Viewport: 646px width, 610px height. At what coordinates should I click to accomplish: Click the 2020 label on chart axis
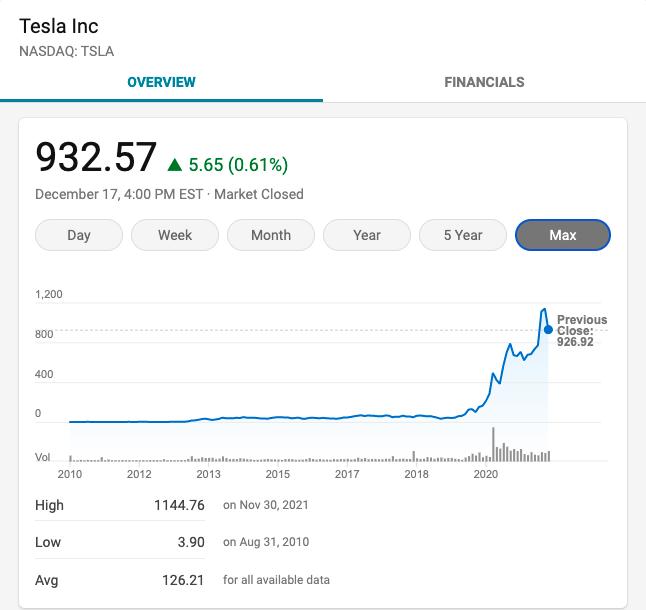[x=486, y=474]
